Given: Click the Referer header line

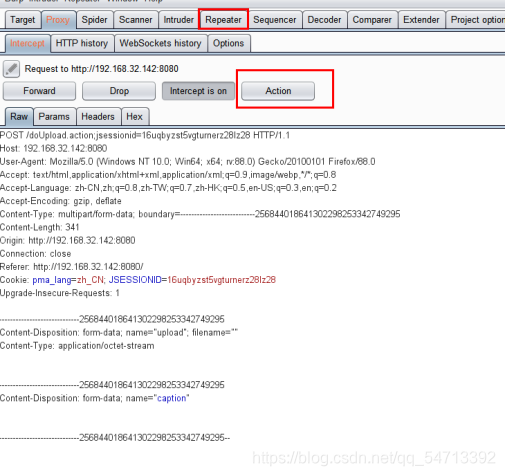Looking at the screenshot, I should tap(72, 267).
